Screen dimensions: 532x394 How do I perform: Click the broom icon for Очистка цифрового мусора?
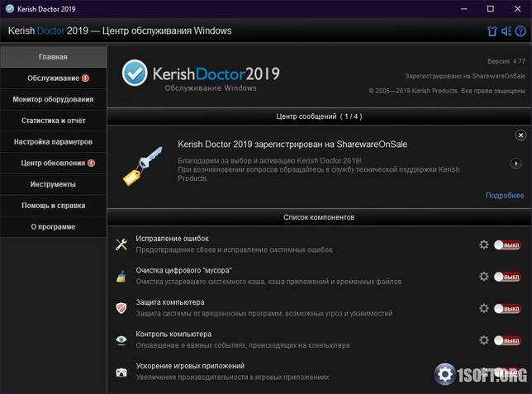pos(121,276)
